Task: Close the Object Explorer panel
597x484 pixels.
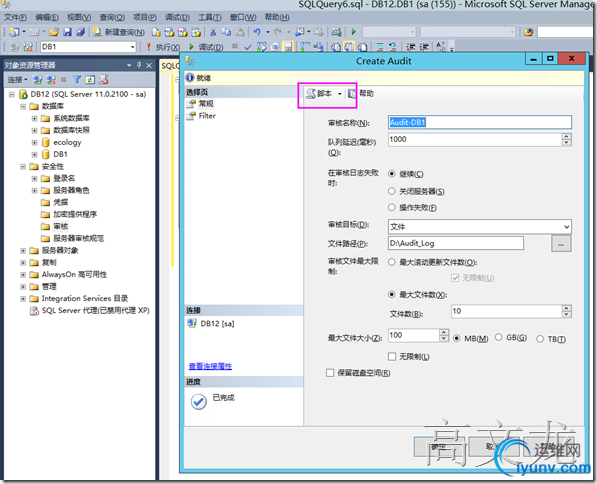Action: click(x=149, y=65)
